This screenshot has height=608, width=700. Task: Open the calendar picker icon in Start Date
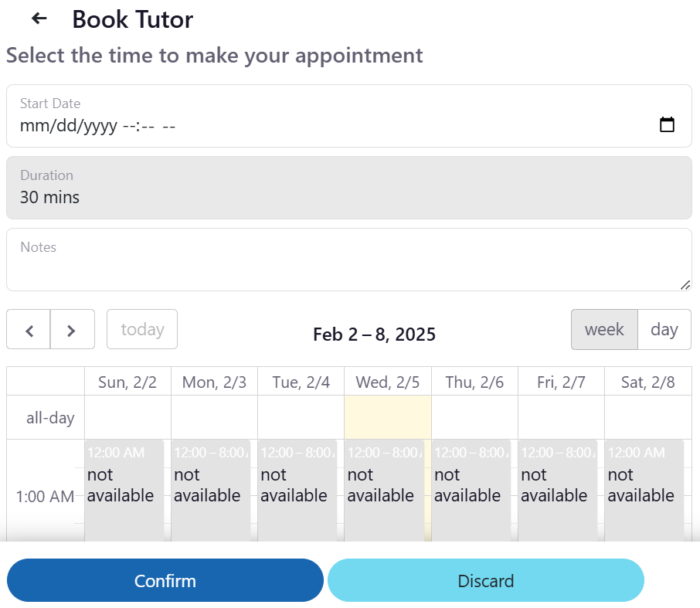pos(667,124)
